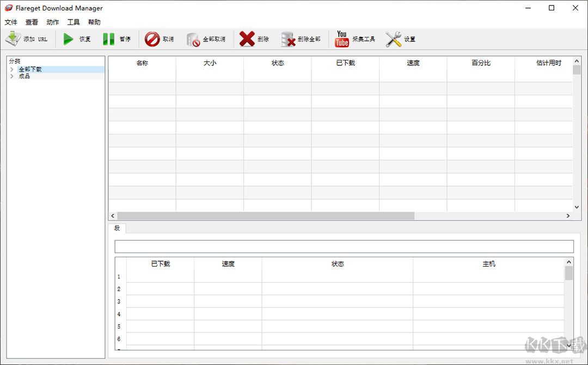Click the 状态 column header in download list

click(278, 63)
